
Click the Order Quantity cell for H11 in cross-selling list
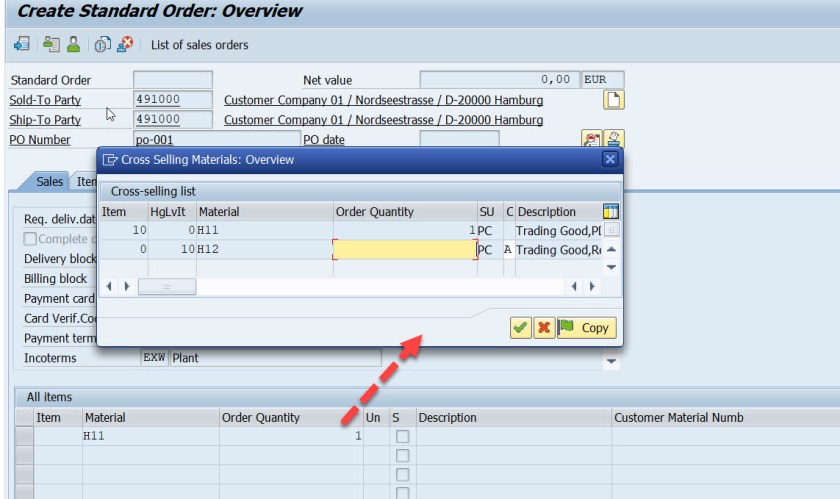405,230
